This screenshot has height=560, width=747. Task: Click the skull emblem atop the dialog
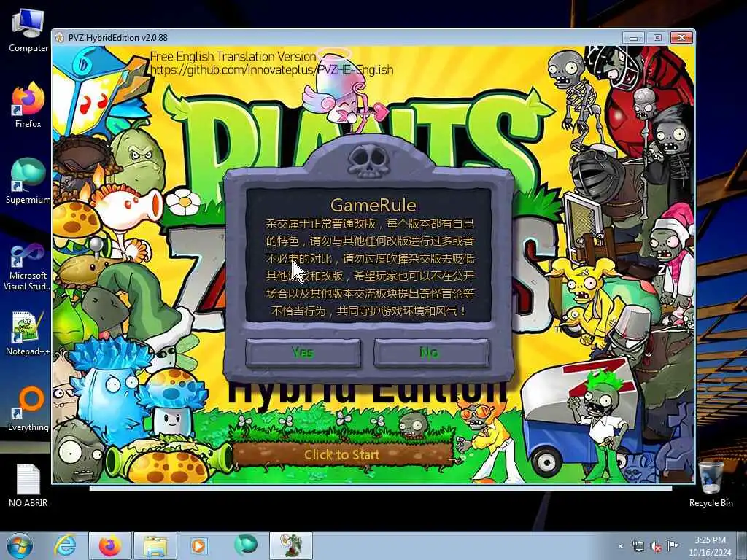(x=368, y=161)
